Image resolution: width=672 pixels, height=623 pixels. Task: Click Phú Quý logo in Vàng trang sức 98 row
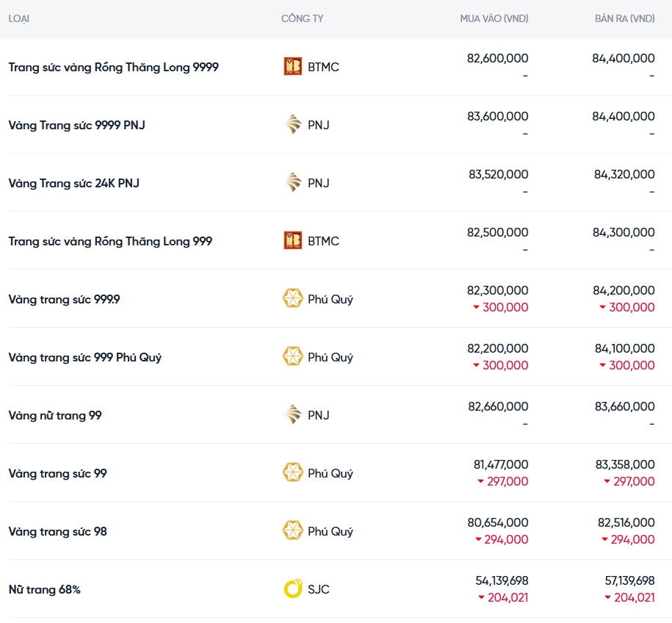point(293,531)
